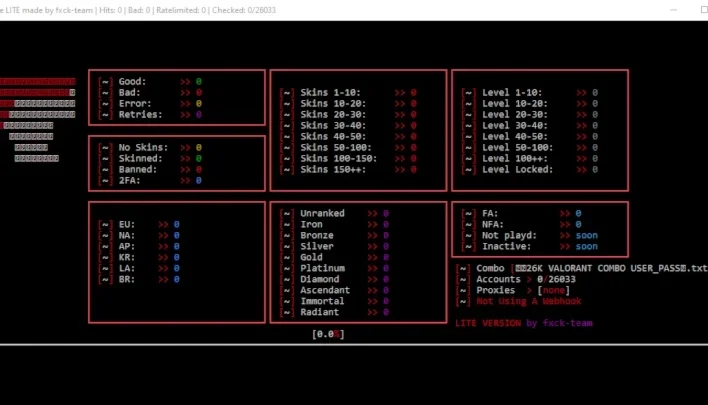This screenshot has width=708, height=405.
Task: Click the 'Banned:' row
Action: coord(150,170)
